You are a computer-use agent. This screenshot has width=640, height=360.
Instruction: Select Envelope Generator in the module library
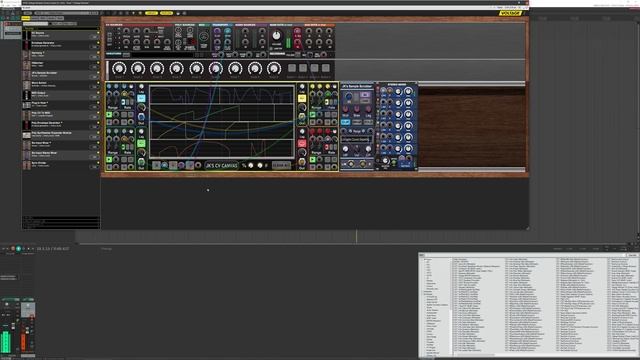click(x=61, y=44)
